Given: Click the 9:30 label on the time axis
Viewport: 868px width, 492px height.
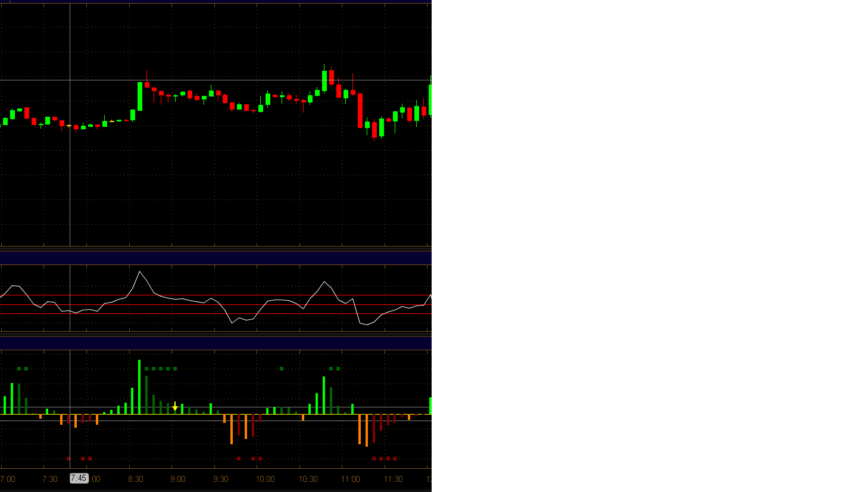Looking at the screenshot, I should (x=221, y=479).
